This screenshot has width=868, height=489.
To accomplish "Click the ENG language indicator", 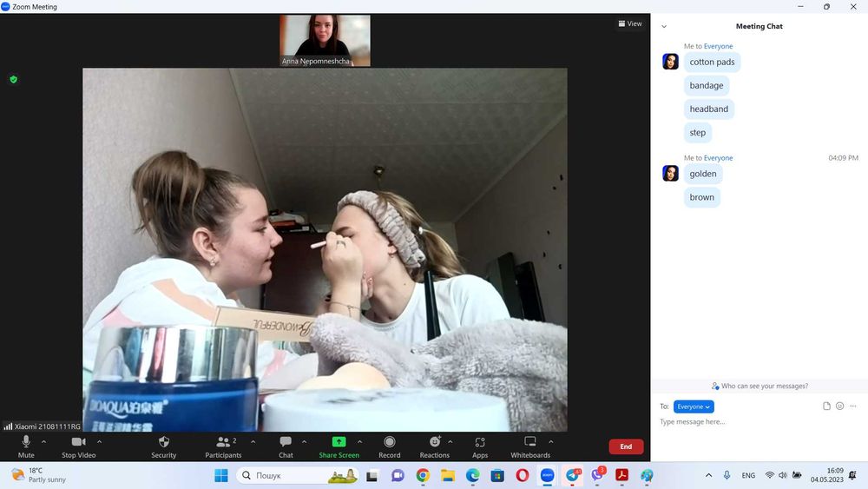I will coord(748,475).
